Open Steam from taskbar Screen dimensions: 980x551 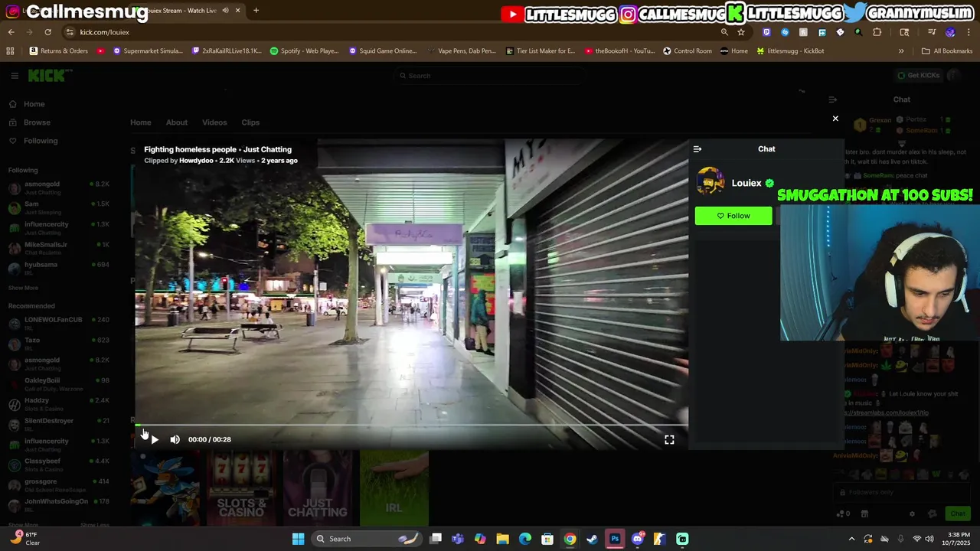[592, 539]
